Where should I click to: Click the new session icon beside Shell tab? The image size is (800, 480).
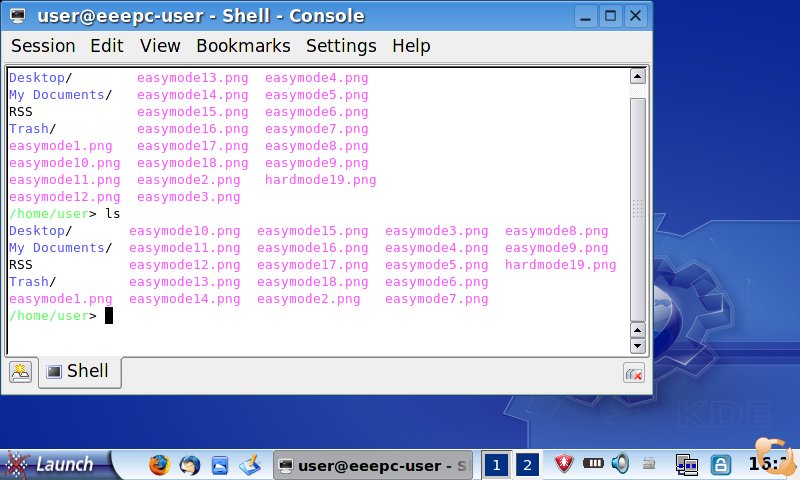20,372
